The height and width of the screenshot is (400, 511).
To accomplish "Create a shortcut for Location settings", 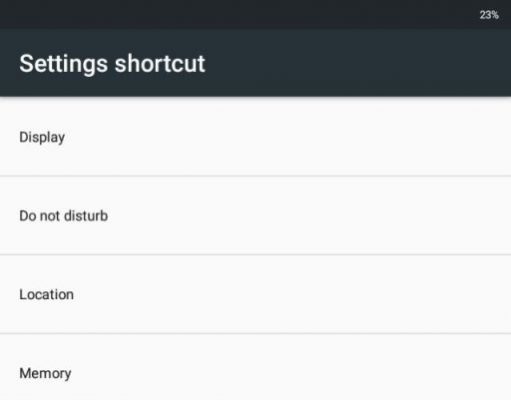I will [255, 294].
